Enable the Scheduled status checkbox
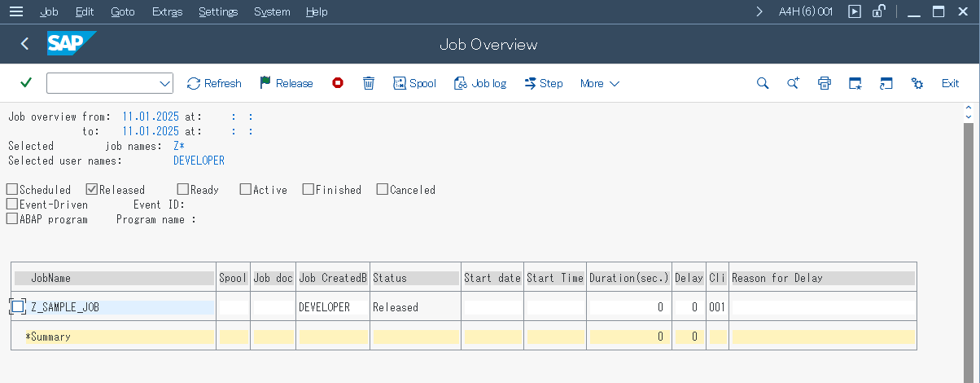The height and width of the screenshot is (383, 980). click(x=12, y=190)
